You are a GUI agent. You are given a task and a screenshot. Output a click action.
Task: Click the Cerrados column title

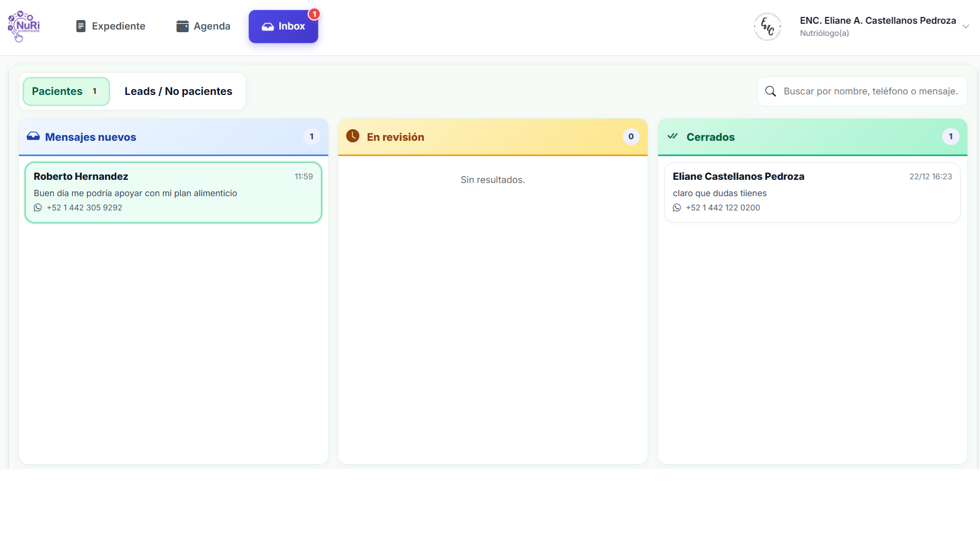click(x=710, y=137)
